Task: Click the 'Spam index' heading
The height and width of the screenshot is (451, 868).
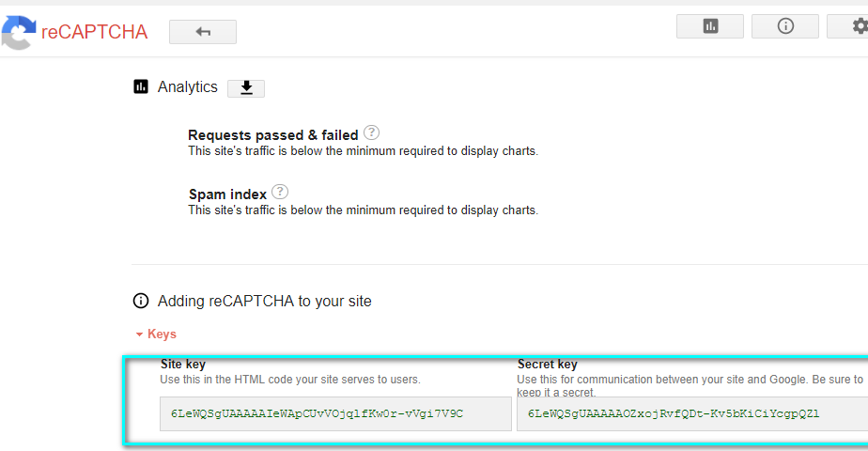Action: click(x=227, y=194)
